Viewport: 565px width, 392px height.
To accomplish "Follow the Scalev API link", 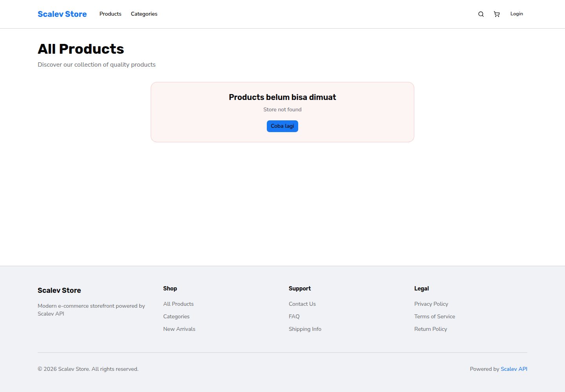I will (514, 369).
